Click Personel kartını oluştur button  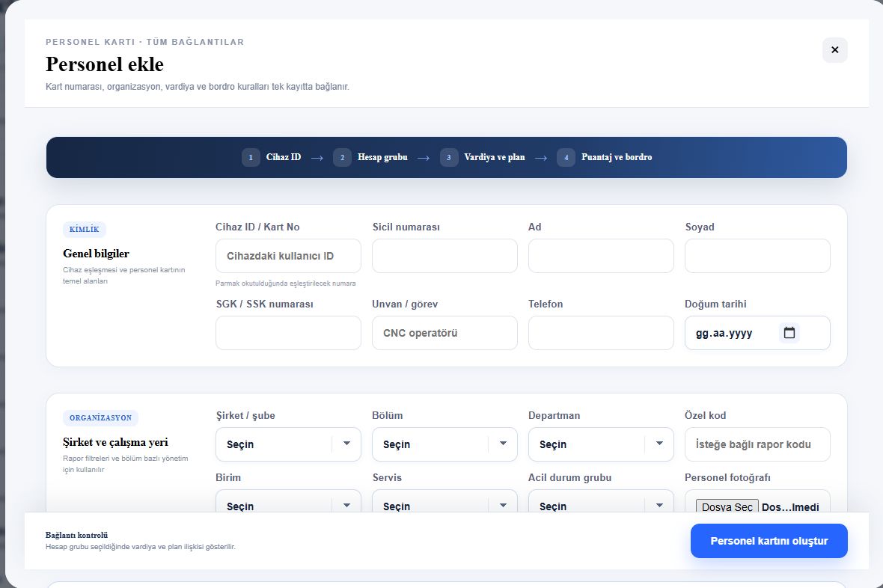click(769, 541)
